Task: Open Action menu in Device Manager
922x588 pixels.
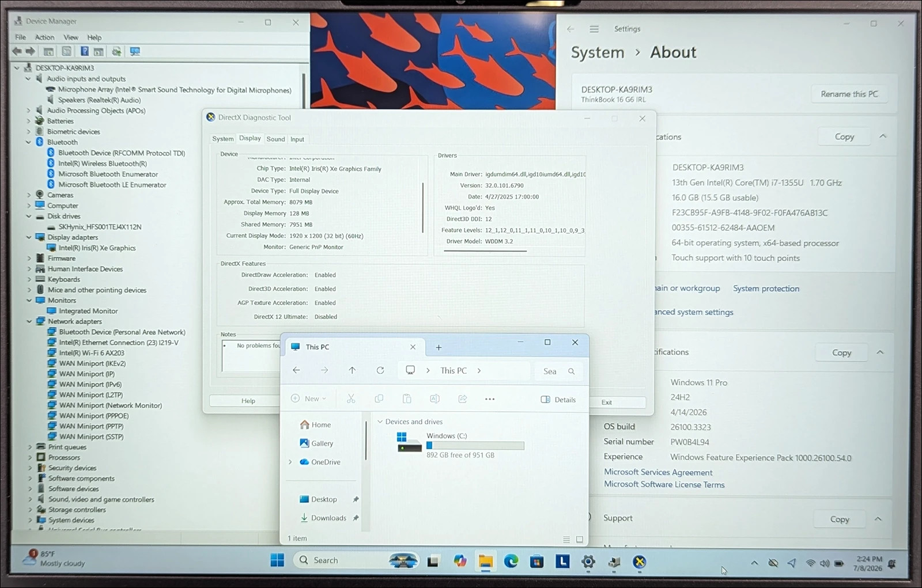Action: [x=44, y=37]
